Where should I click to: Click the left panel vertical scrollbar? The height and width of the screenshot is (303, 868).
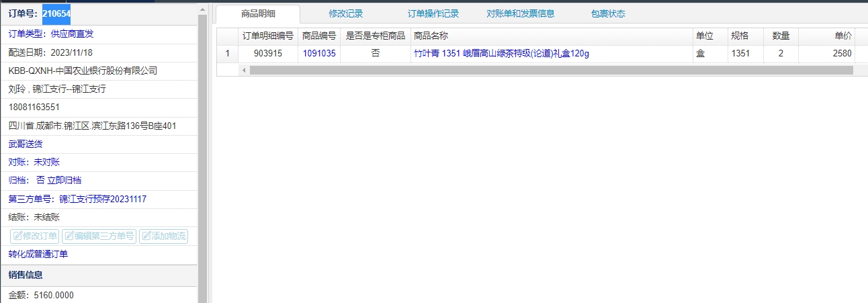[x=203, y=158]
